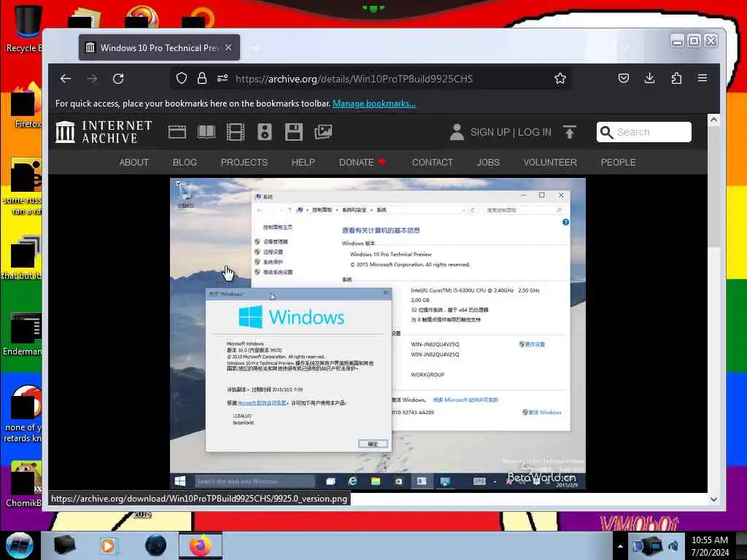The image size is (747, 560).
Task: Click the Internet Archive Search box
Action: coord(644,132)
